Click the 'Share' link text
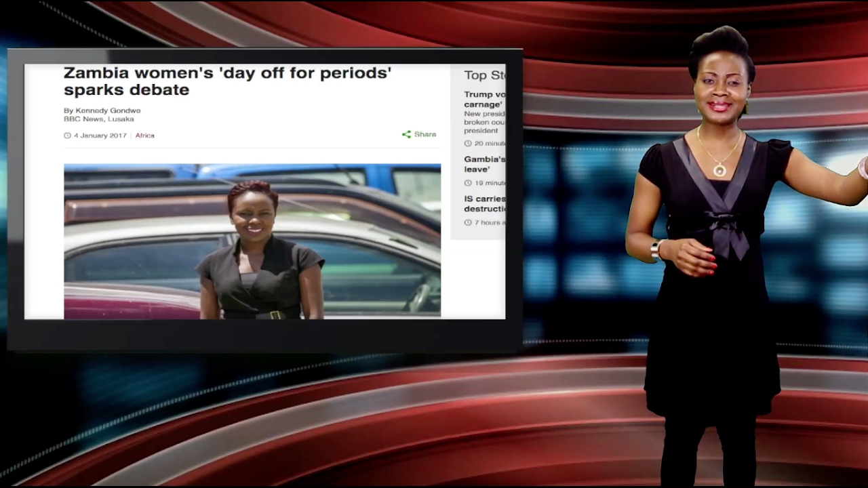The image size is (868, 488). [x=425, y=134]
